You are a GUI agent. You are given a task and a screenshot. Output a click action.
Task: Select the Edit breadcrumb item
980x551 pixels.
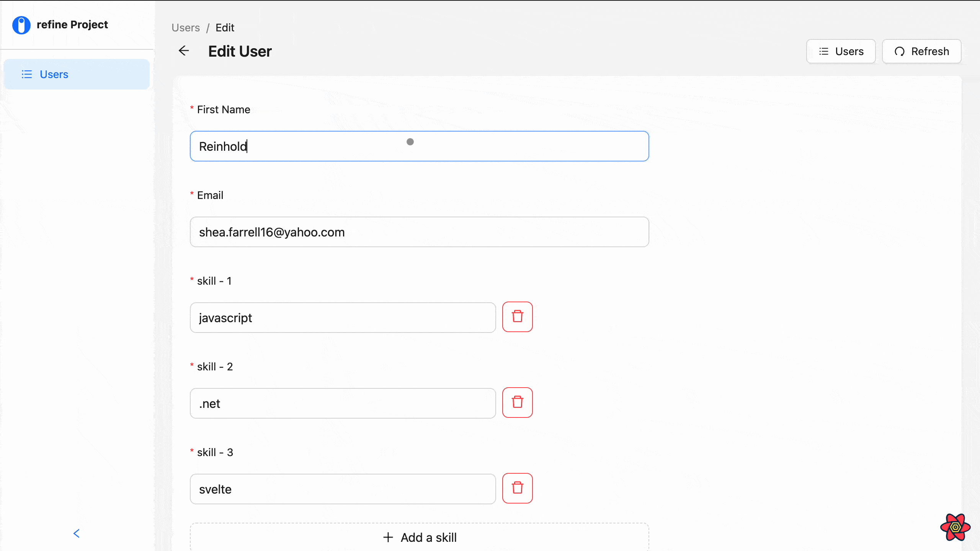point(225,27)
